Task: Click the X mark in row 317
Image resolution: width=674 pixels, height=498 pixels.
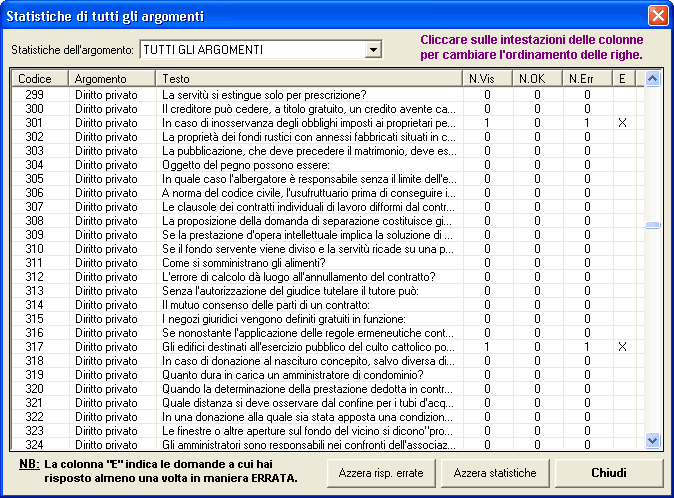Action: (622, 347)
